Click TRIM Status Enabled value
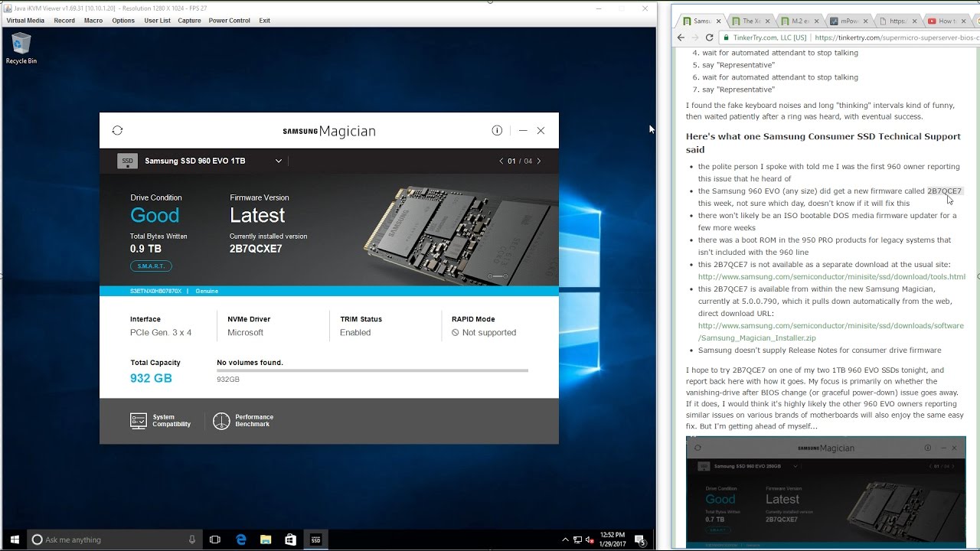 (355, 333)
